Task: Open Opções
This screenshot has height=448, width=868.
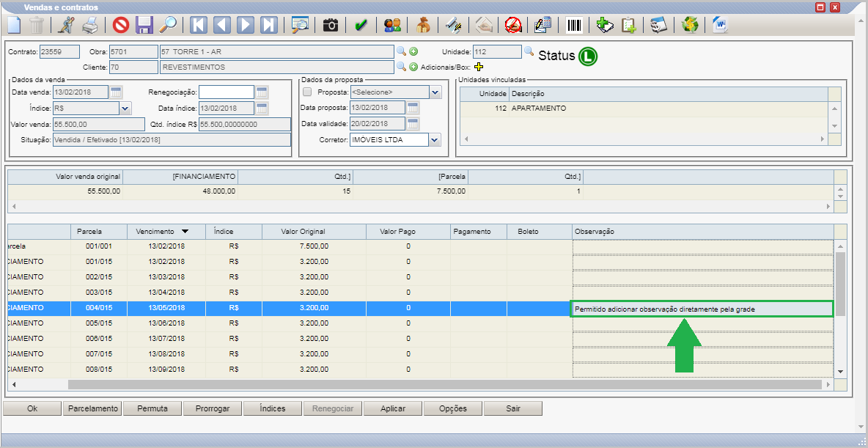Action: 453,408
